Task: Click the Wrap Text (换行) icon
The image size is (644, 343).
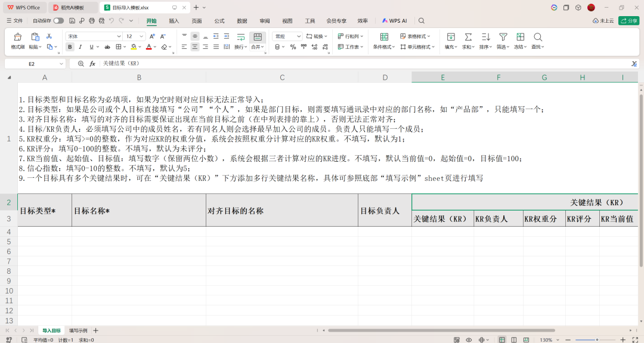Action: [x=241, y=37]
